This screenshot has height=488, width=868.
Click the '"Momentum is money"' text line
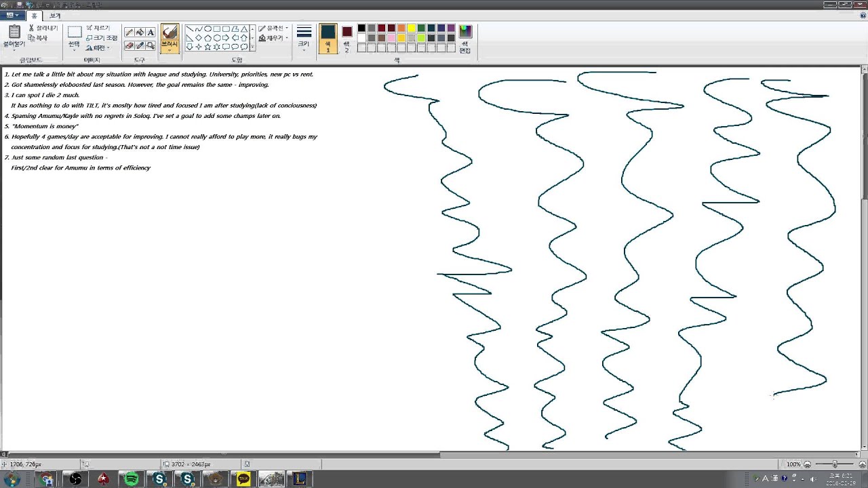click(45, 126)
